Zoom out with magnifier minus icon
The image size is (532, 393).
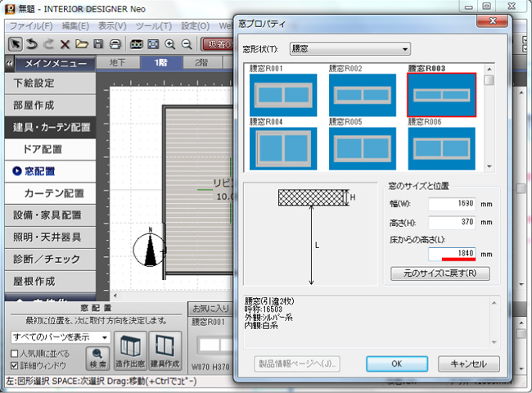pyautogui.click(x=187, y=43)
